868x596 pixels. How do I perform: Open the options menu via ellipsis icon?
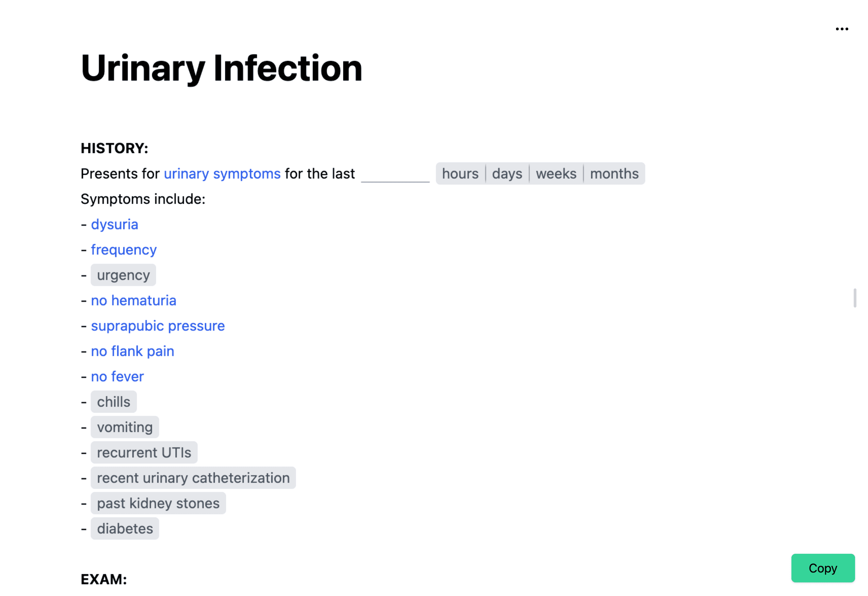(841, 29)
